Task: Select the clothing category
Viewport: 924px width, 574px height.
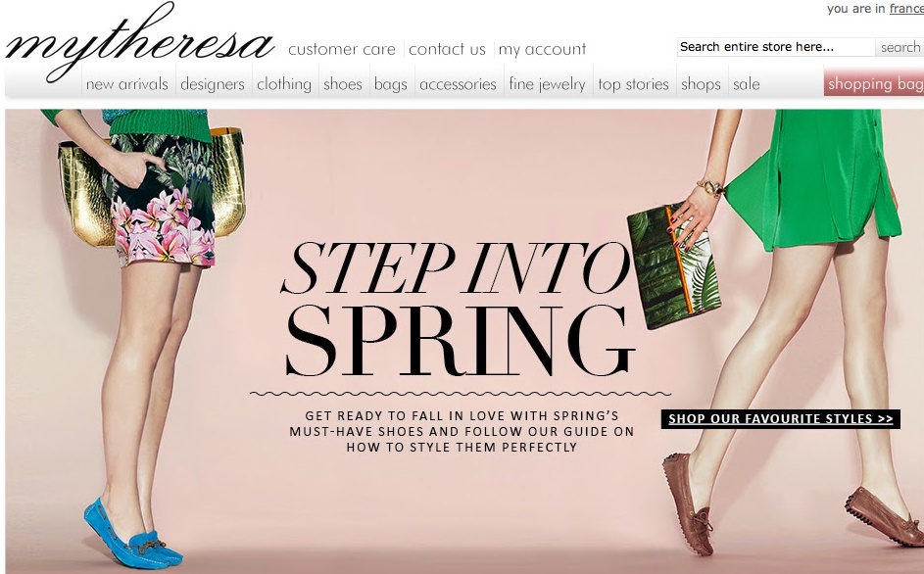Action: [284, 84]
